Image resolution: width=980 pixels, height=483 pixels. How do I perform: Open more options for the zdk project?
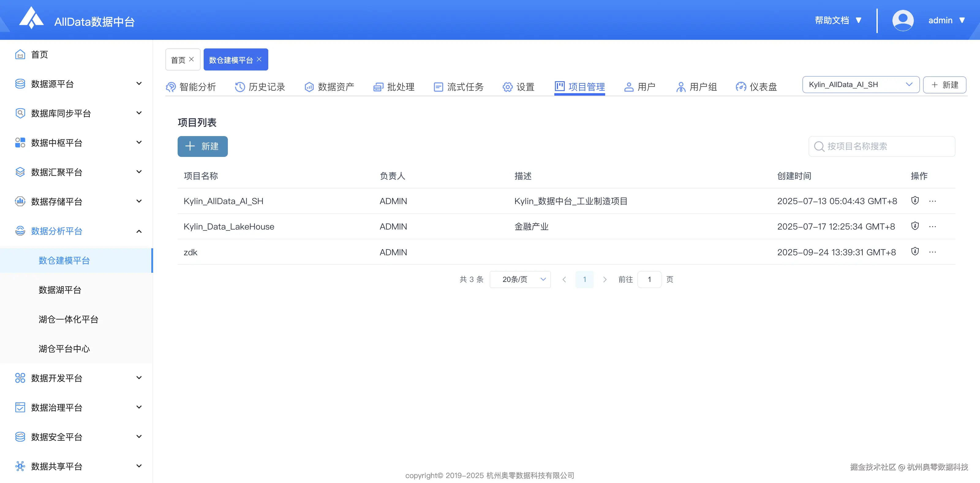click(933, 252)
